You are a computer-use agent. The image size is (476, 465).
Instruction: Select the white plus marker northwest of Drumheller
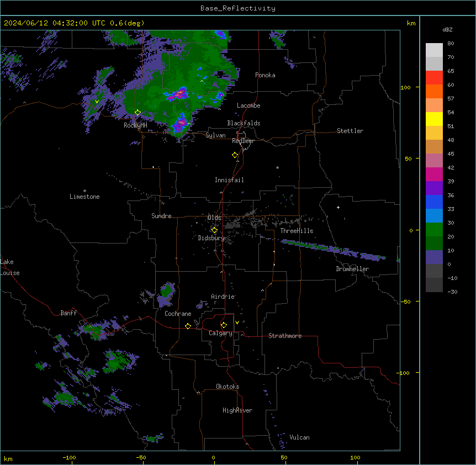(x=338, y=207)
